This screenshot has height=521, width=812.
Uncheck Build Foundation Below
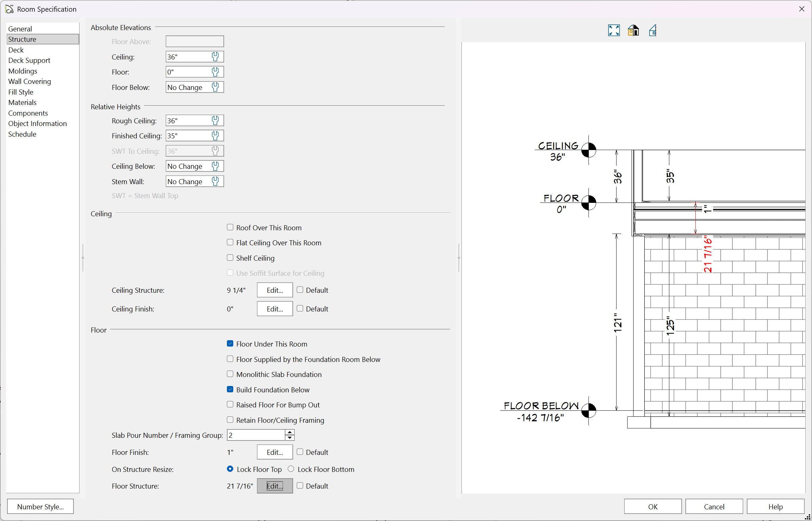coord(230,389)
